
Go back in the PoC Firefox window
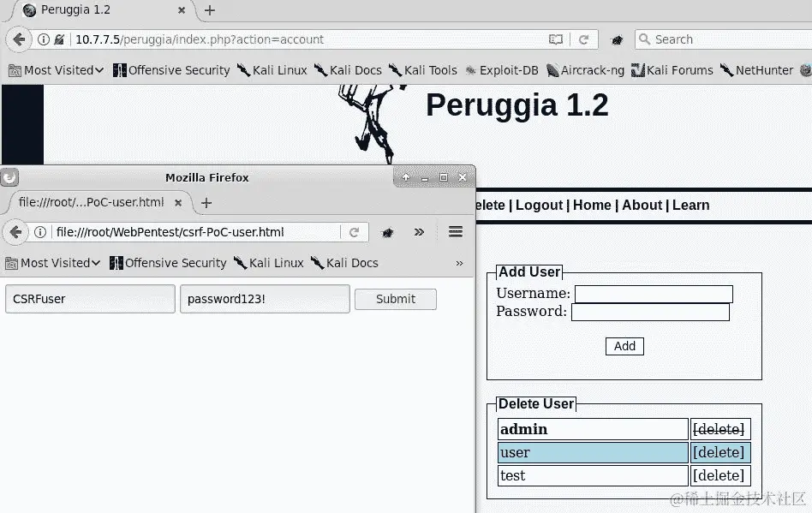(x=15, y=232)
